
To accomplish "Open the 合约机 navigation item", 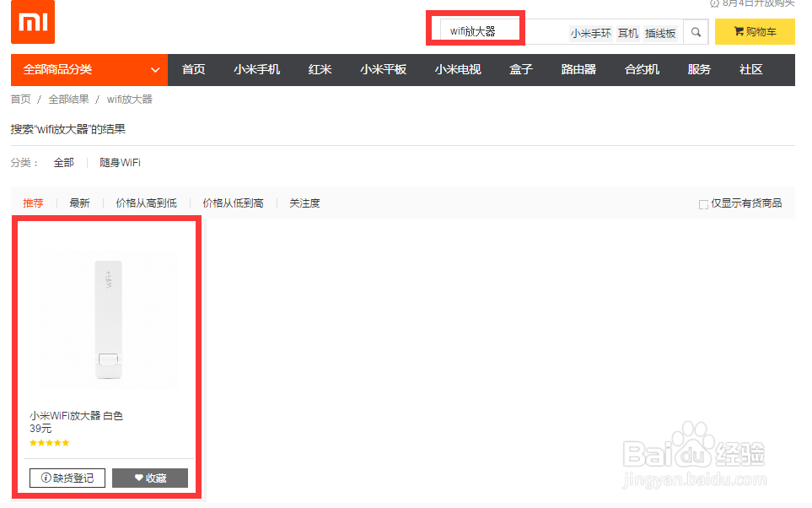I will pos(642,69).
